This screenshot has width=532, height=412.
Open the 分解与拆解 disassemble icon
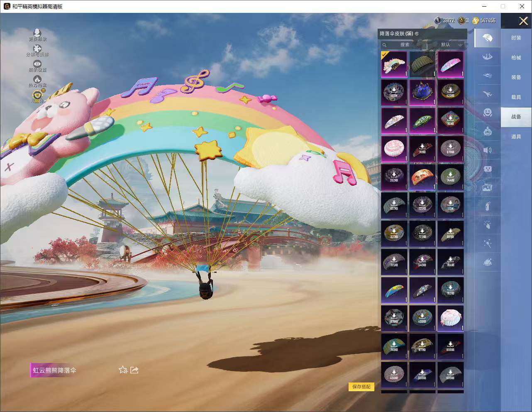pyautogui.click(x=37, y=49)
